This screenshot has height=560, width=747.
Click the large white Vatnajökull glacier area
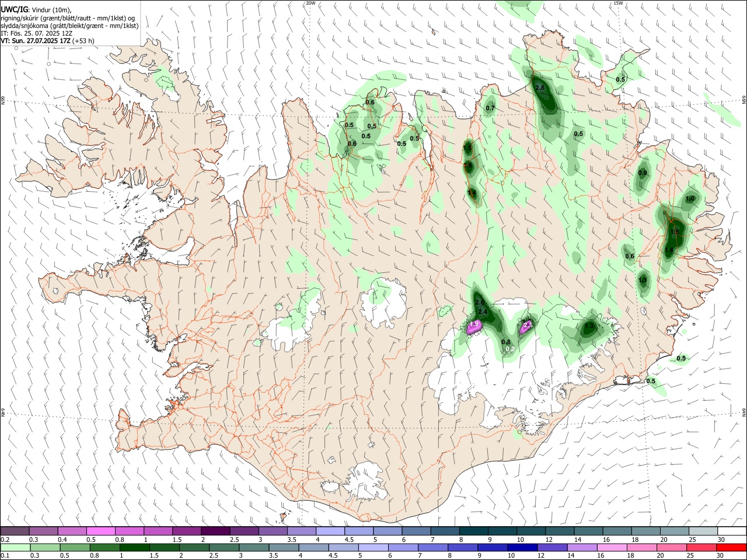(x=514, y=373)
